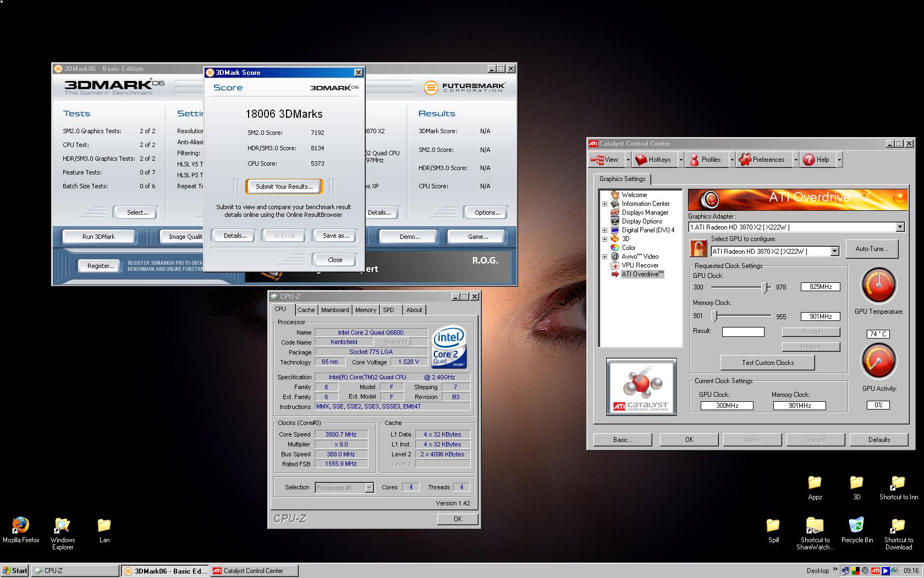The image size is (924, 578).
Task: Click the requested Memory Clock 901MHz field
Action: pos(820,317)
